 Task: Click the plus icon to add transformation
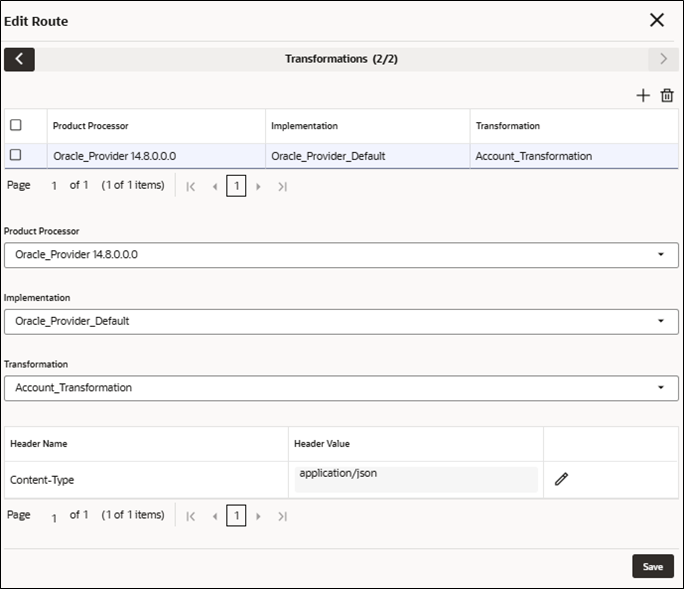[643, 95]
